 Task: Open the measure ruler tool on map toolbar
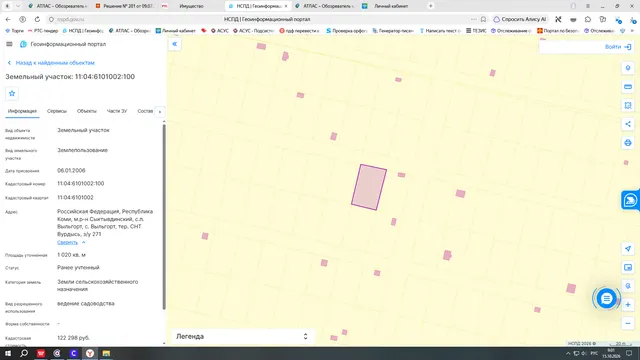pyautogui.click(x=628, y=87)
